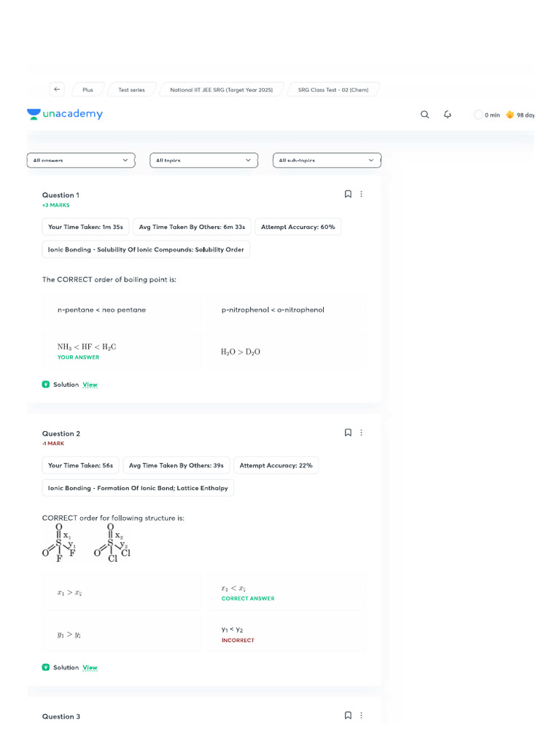Open the All answers dropdown

pyautogui.click(x=81, y=160)
